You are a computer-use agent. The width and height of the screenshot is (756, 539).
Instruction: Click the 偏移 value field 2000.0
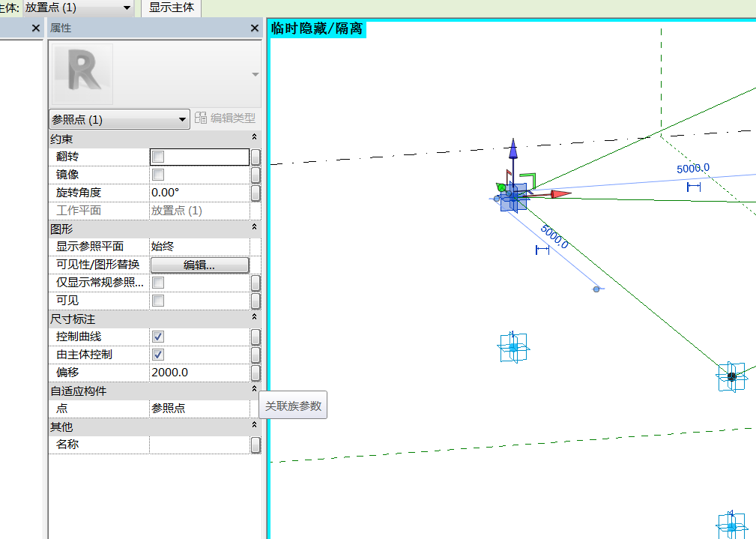199,373
